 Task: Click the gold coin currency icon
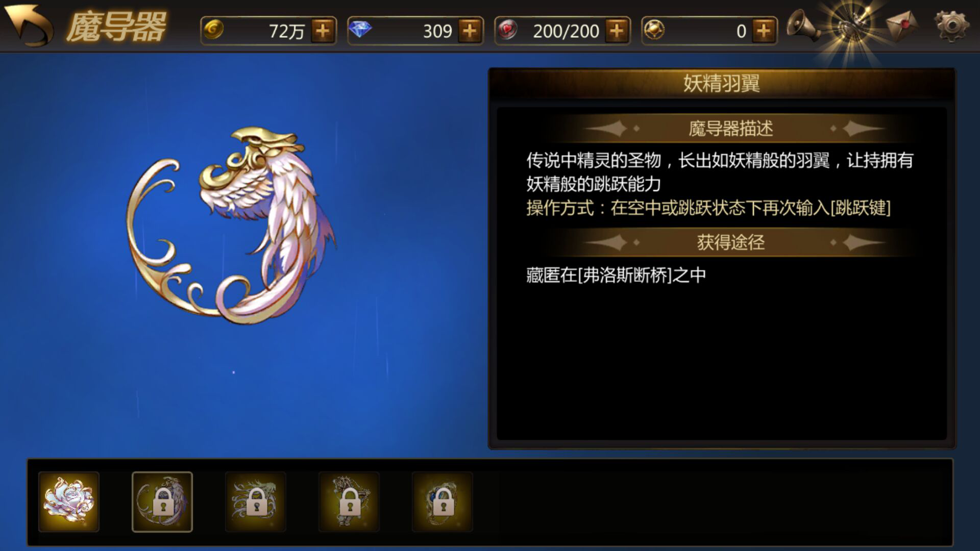point(213,30)
